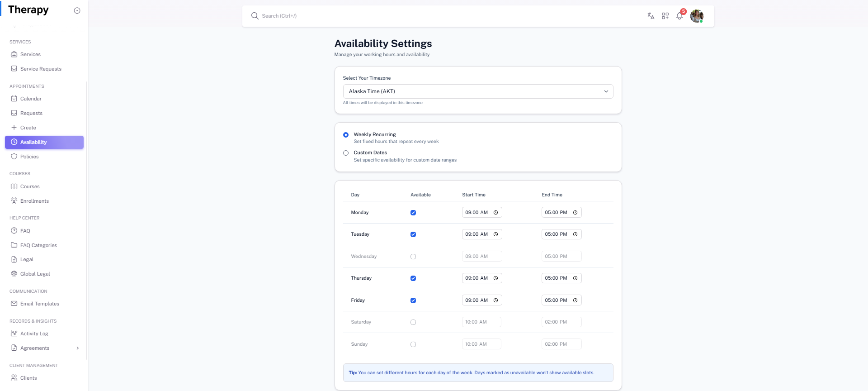Click clock icon in Monday start time
This screenshot has width=868, height=391.
[495, 213]
